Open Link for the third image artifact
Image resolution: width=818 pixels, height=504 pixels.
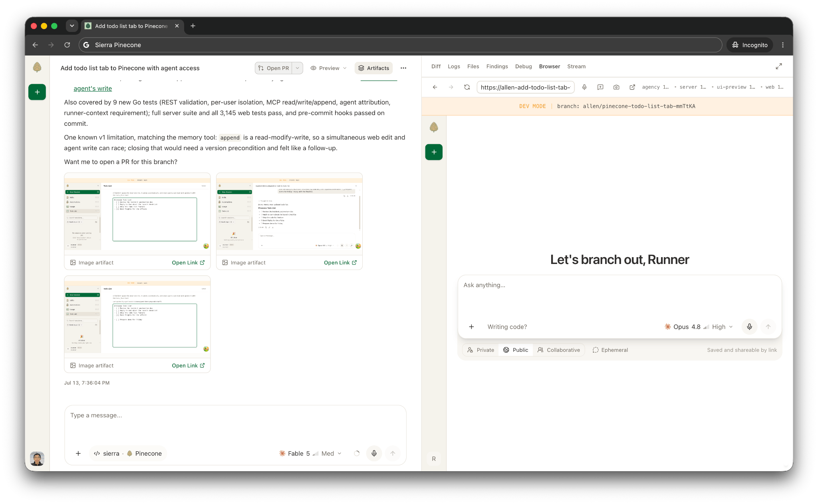pos(188,365)
